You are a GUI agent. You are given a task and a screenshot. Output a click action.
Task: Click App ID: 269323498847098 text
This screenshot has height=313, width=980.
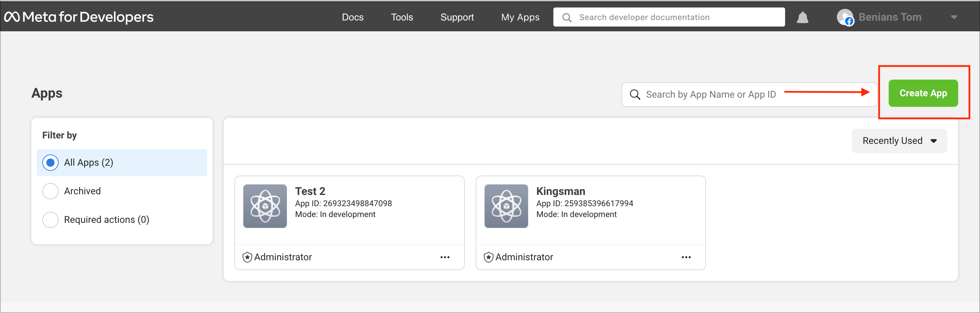[343, 203]
